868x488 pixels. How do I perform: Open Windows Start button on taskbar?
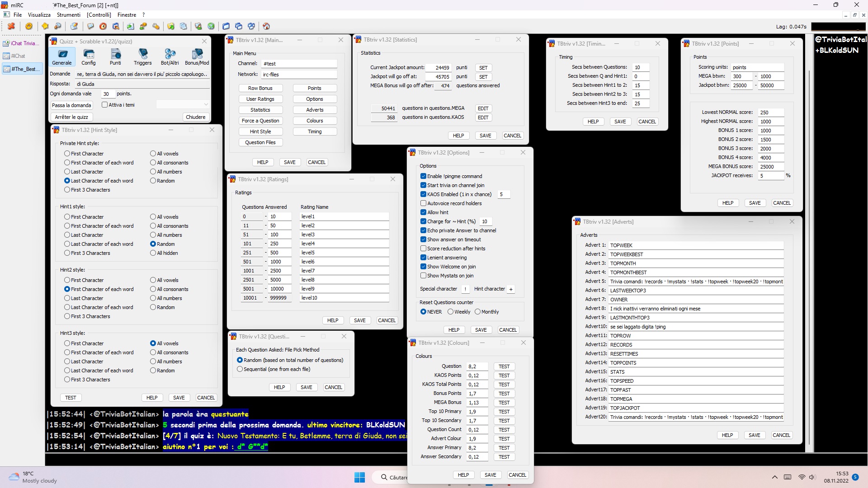tap(360, 477)
